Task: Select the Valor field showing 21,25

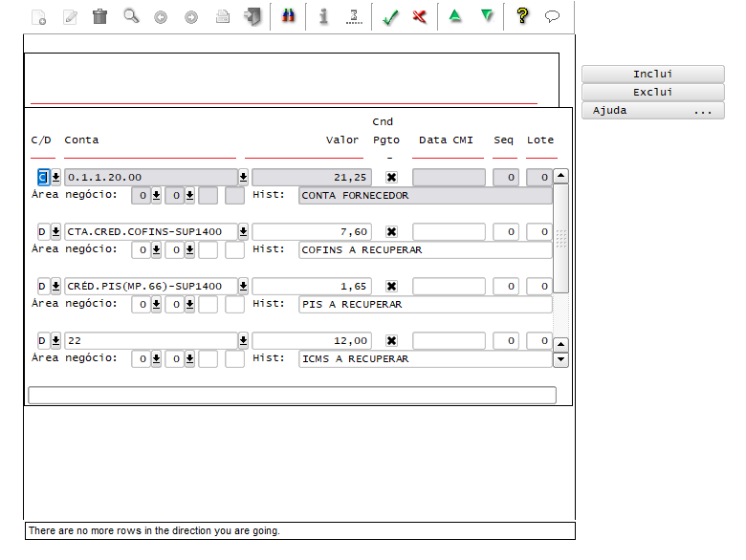Action: pos(312,178)
